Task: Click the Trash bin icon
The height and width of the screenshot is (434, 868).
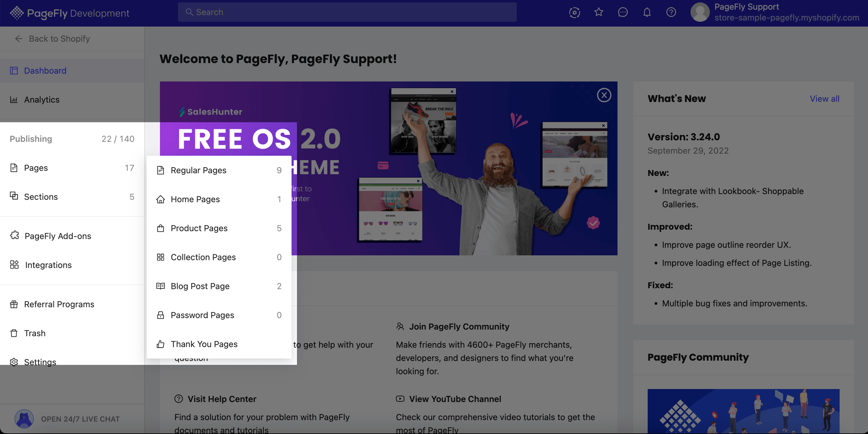Action: coord(14,333)
